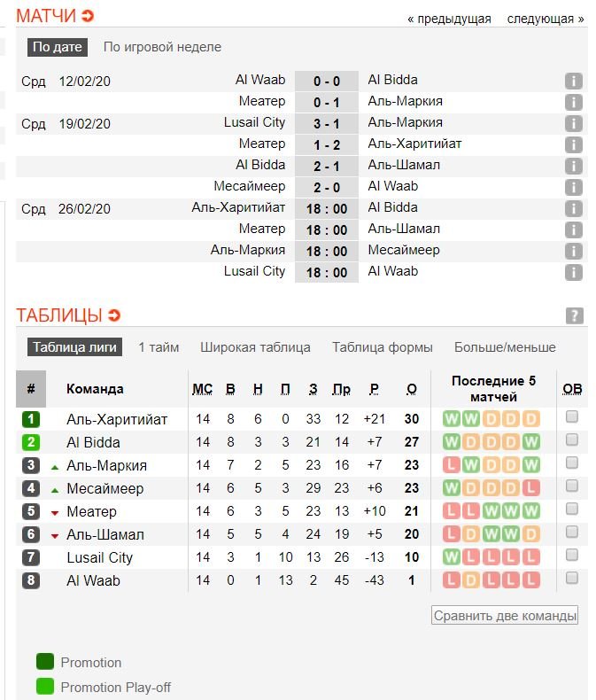Tick the compare checkbox for Аль-Харитийат
Image resolution: width=596 pixels, height=700 pixels.
(x=572, y=416)
